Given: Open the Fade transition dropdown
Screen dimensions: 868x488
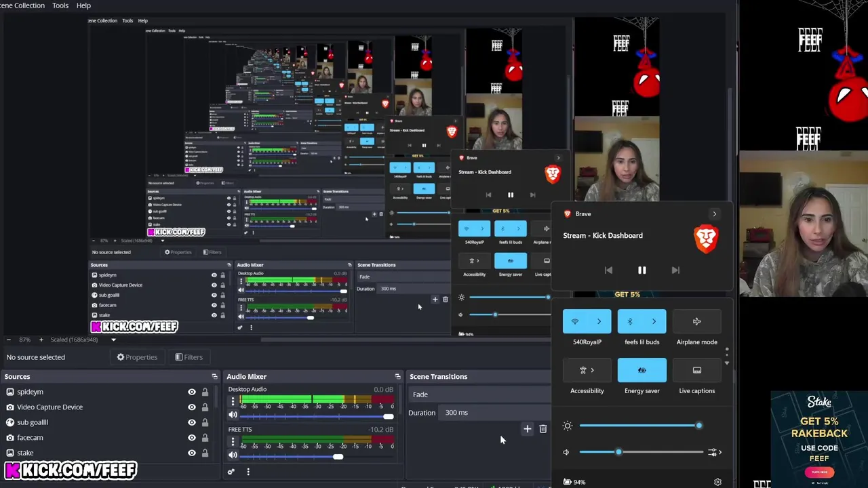Looking at the screenshot, I should pyautogui.click(x=480, y=394).
